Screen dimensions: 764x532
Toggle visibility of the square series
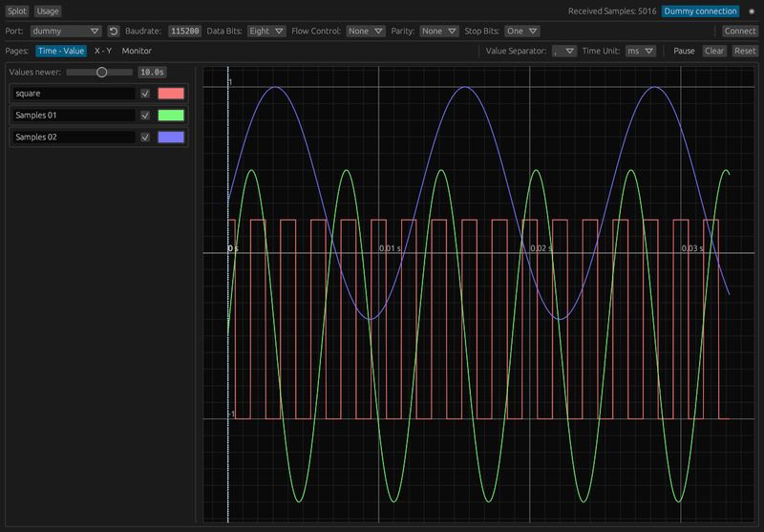145,94
